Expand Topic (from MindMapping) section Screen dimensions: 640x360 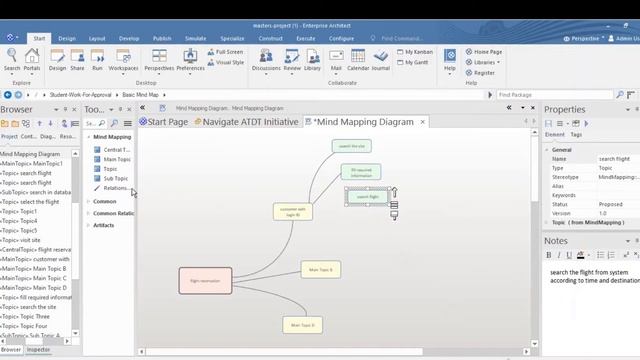pos(547,222)
